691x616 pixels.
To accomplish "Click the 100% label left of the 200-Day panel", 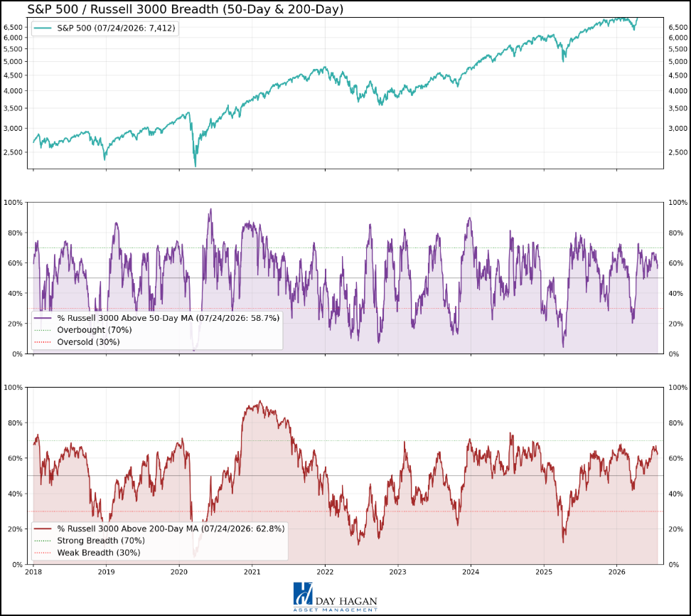I will (x=13, y=388).
